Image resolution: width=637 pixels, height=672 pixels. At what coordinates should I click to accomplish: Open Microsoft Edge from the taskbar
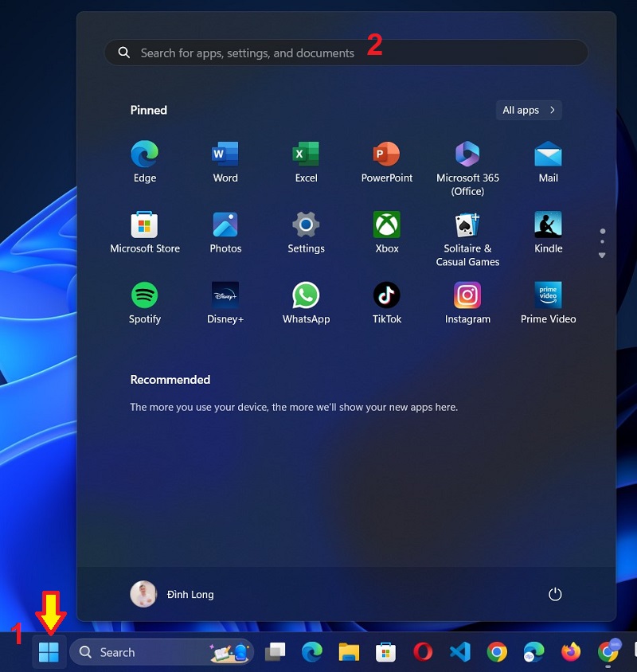311,652
